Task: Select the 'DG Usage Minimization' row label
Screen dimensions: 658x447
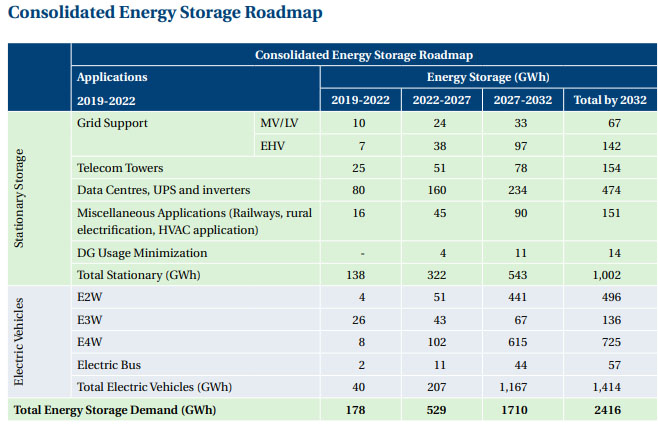Action: click(x=142, y=253)
